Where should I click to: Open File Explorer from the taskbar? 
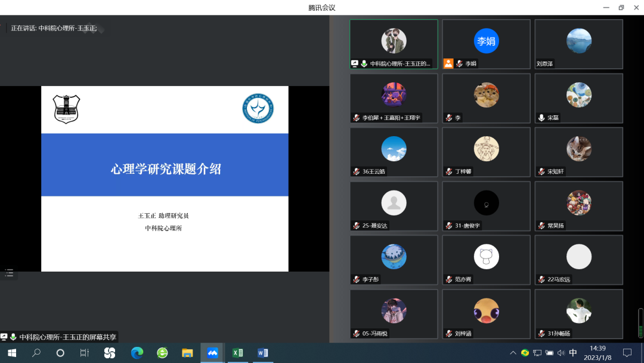pyautogui.click(x=187, y=352)
